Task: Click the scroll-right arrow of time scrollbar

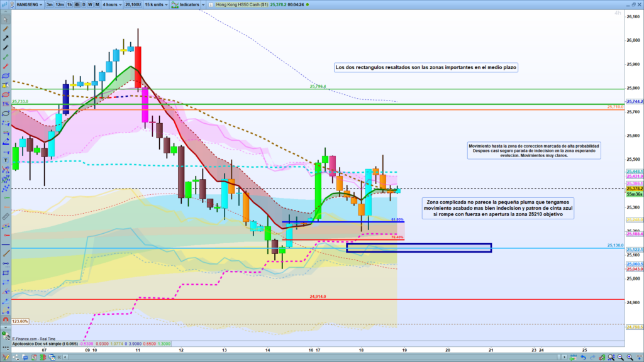Action: click(564, 358)
